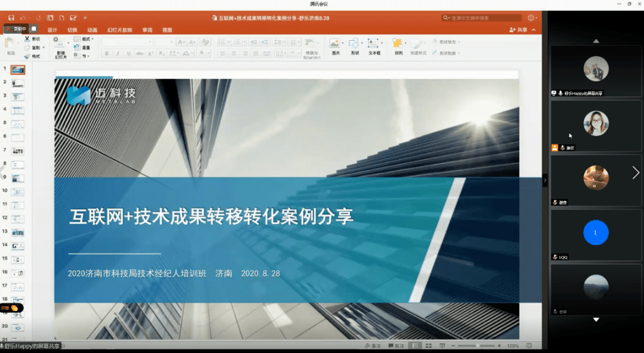Open the Shapes (形状) icon
644x353 pixels.
(x=355, y=44)
